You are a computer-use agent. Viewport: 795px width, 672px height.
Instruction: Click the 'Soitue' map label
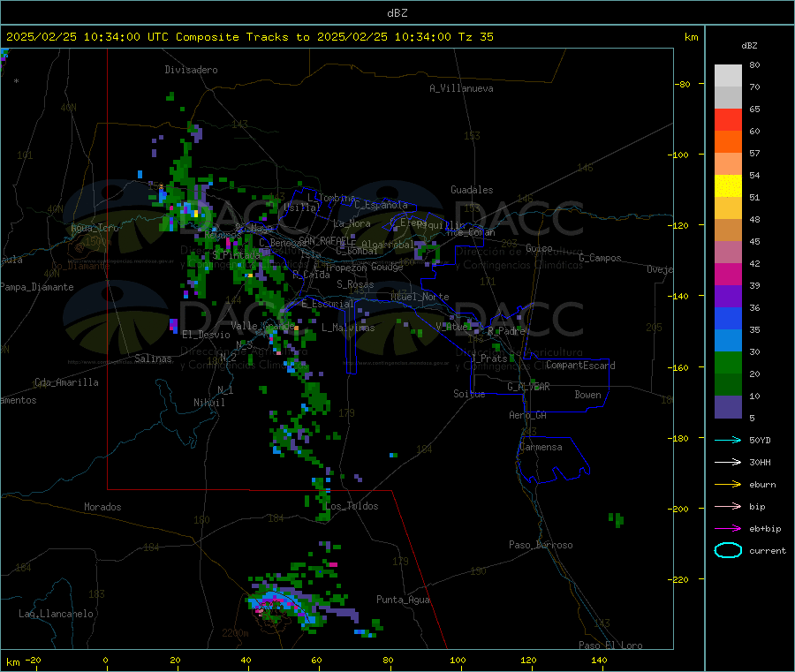click(x=469, y=394)
